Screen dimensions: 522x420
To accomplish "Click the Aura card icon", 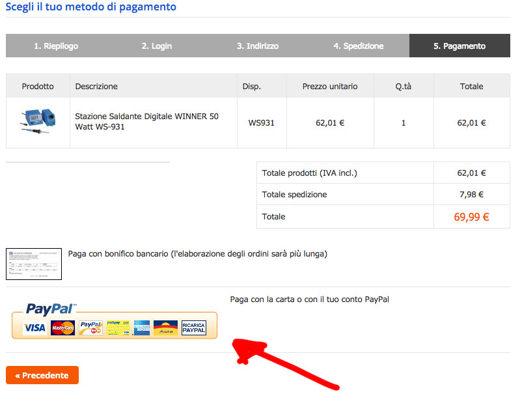I will tap(166, 328).
